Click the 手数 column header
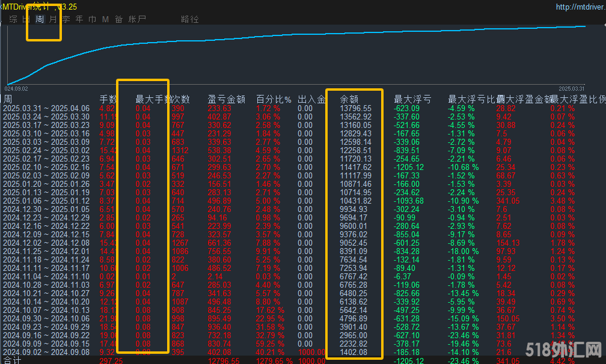Viewport: 606px width, 364px height. point(108,99)
